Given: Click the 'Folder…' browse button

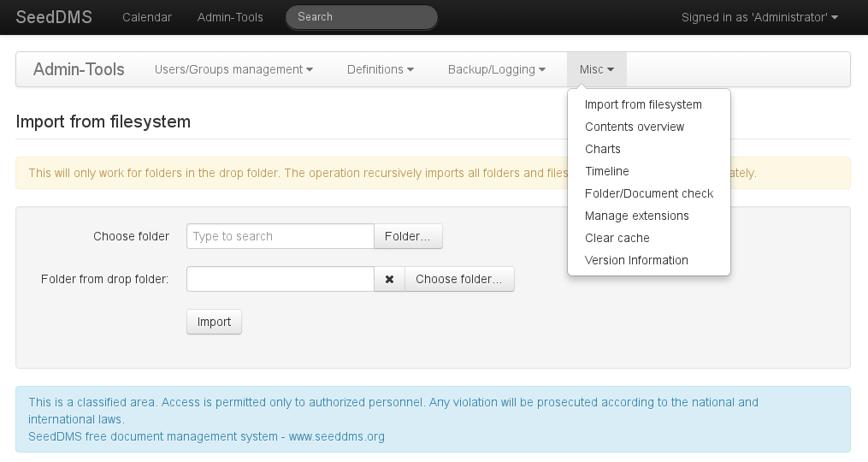Looking at the screenshot, I should [408, 236].
